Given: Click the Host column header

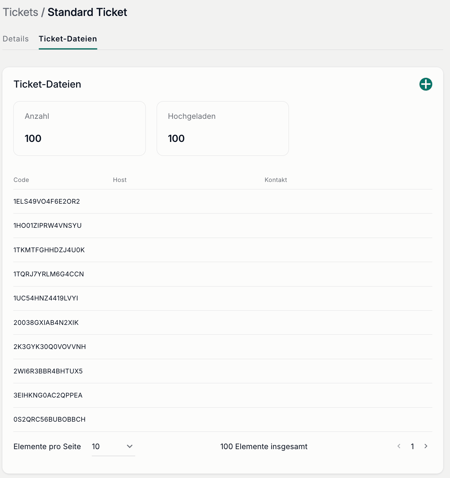Looking at the screenshot, I should click(120, 180).
